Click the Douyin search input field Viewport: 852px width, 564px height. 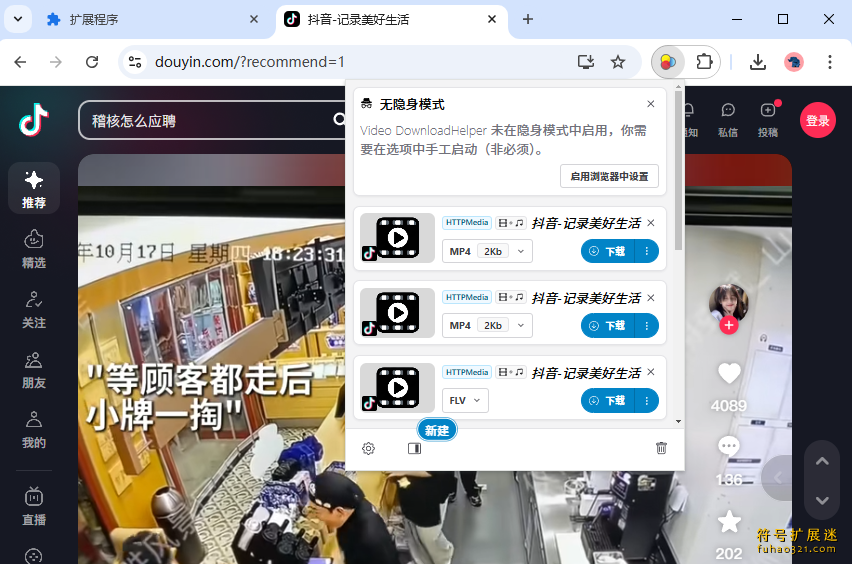click(x=200, y=121)
